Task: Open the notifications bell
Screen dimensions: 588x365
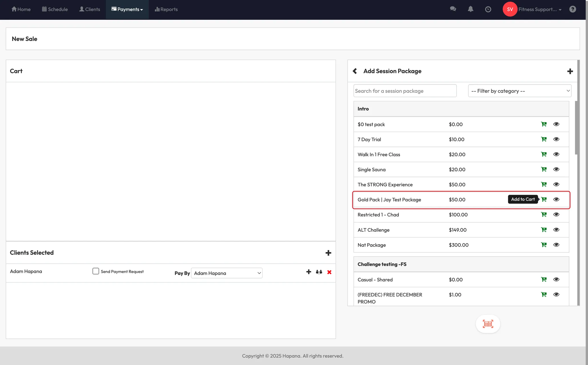Action: tap(470, 9)
